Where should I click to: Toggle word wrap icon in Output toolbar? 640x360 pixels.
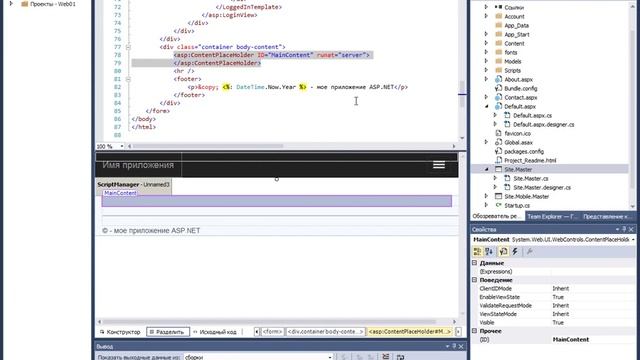click(400, 357)
